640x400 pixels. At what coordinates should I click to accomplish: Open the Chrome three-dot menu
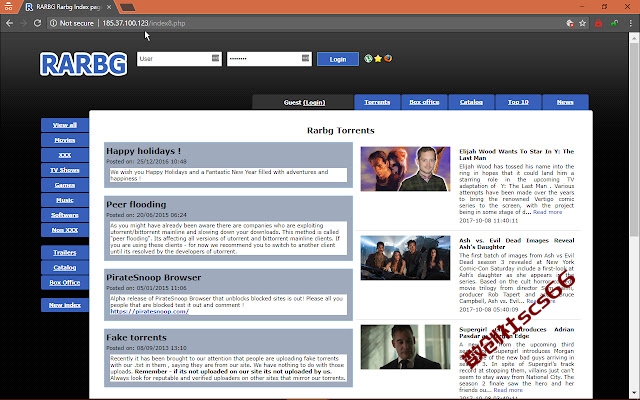[630, 23]
